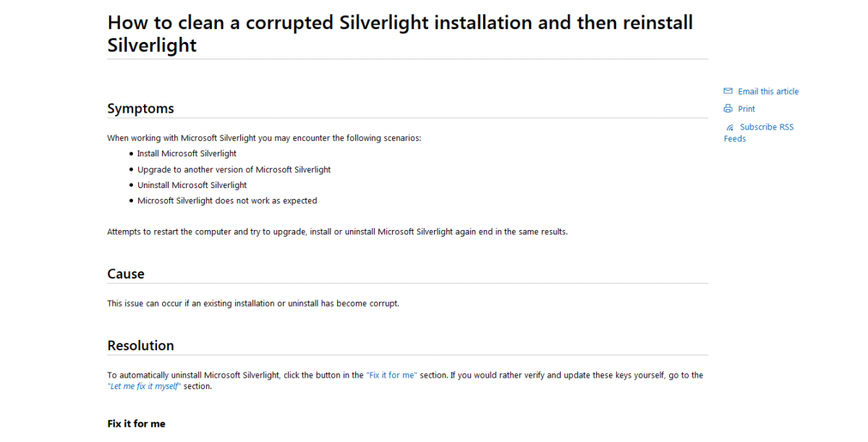Click the Symptoms section heading
This screenshot has width=868, height=442.
pos(140,109)
